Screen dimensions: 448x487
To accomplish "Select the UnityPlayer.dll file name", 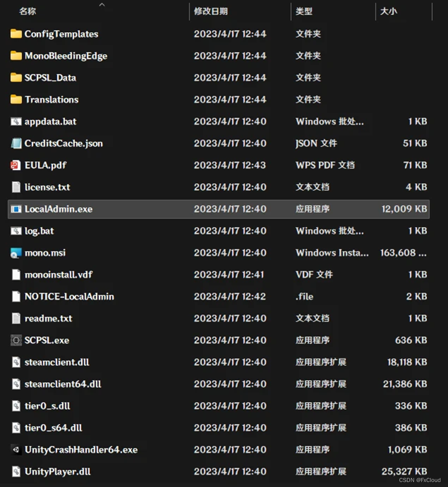I will (57, 472).
